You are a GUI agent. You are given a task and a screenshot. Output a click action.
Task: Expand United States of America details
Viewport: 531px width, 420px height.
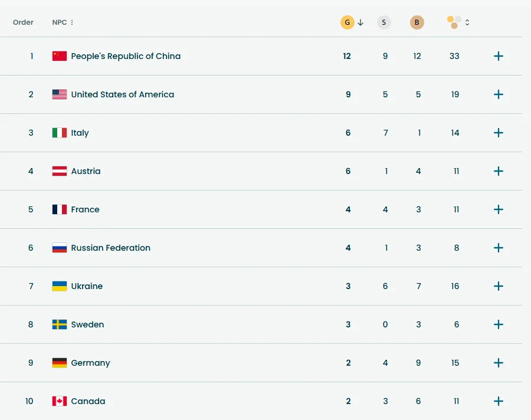pos(499,94)
